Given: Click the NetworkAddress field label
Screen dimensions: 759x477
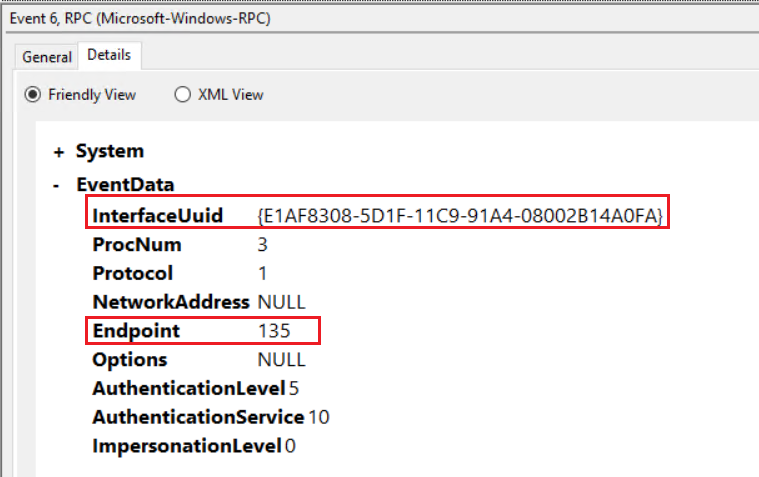Looking at the screenshot, I should click(x=171, y=301).
